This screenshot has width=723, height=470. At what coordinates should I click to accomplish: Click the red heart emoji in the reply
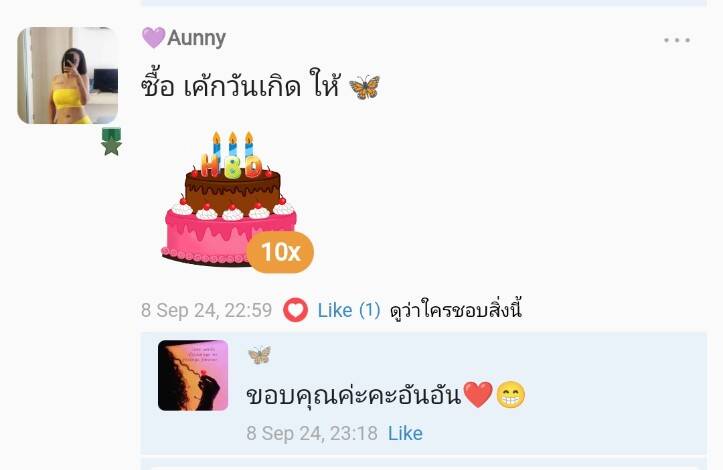pos(478,395)
